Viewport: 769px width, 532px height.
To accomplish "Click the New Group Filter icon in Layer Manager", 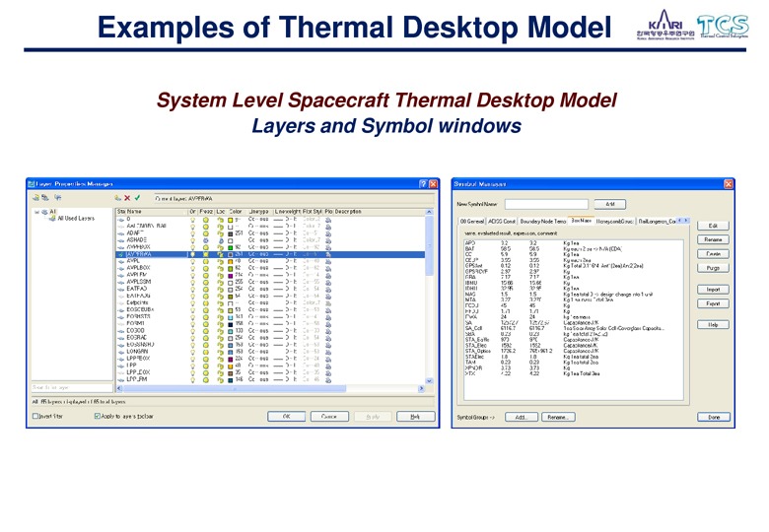I will pos(45,197).
